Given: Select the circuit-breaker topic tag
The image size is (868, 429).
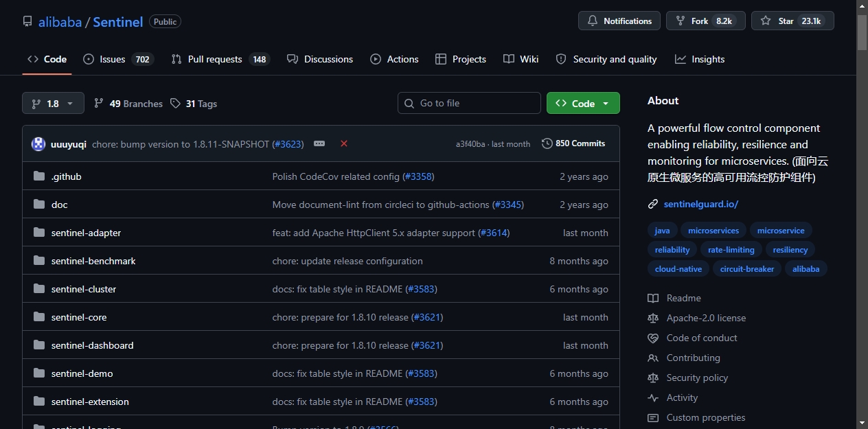Looking at the screenshot, I should (747, 269).
